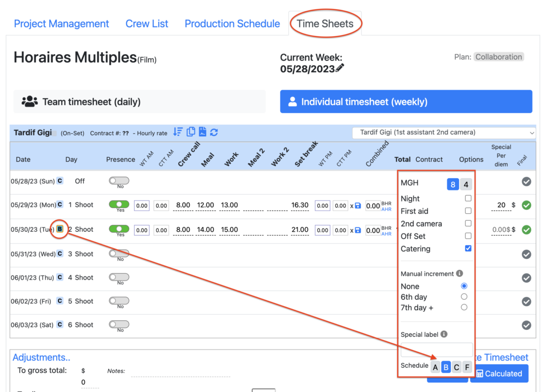Screen dimensions: 543x392
Task: Click the Manual increment info icon
Action: click(459, 274)
